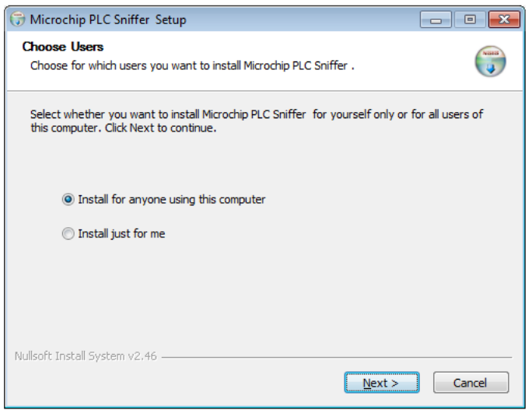Select Install for anyone using this computer radio button
The width and height of the screenshot is (532, 410).
point(68,200)
